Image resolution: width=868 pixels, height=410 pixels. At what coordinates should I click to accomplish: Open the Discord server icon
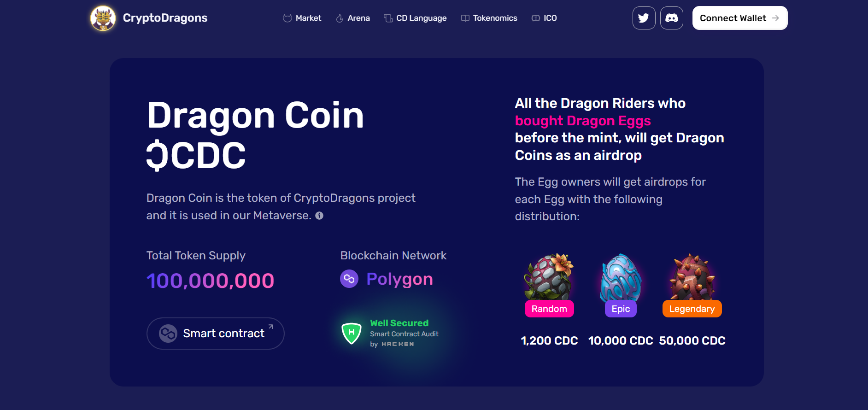(x=671, y=18)
